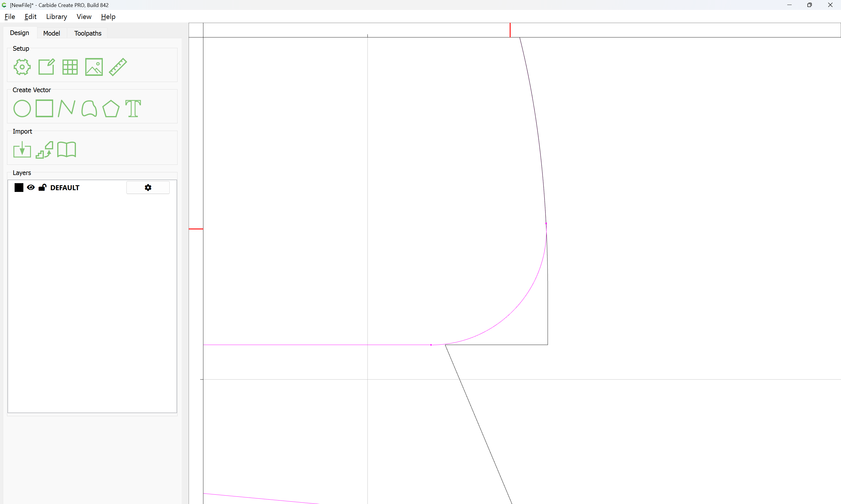Choose the Polyline tool
The width and height of the screenshot is (841, 504).
[67, 109]
